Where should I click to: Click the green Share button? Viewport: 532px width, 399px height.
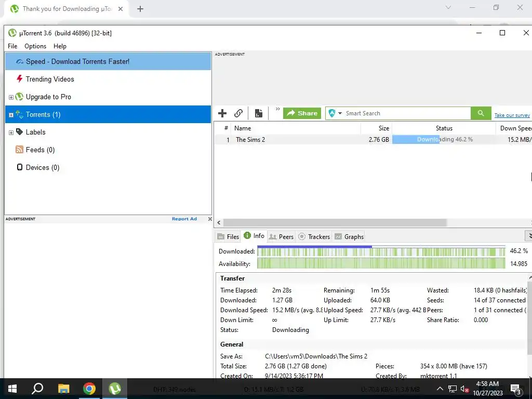tap(302, 113)
